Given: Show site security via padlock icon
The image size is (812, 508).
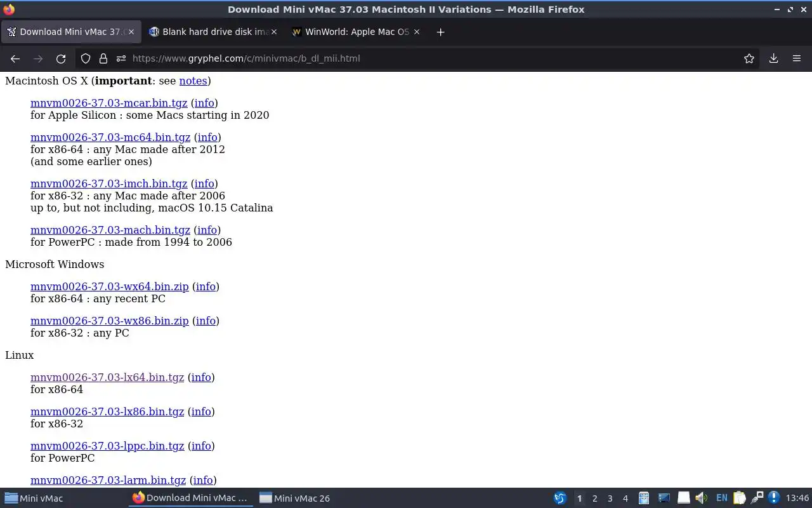Looking at the screenshot, I should point(103,58).
